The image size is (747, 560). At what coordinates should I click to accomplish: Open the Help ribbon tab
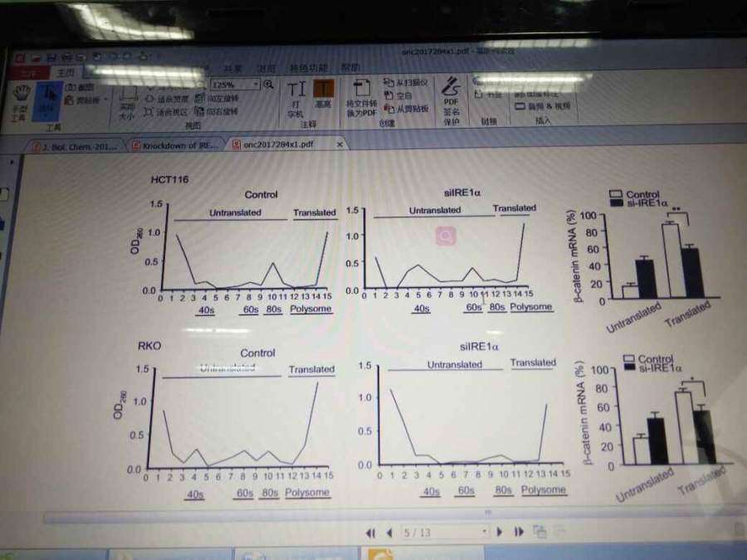pyautogui.click(x=350, y=67)
